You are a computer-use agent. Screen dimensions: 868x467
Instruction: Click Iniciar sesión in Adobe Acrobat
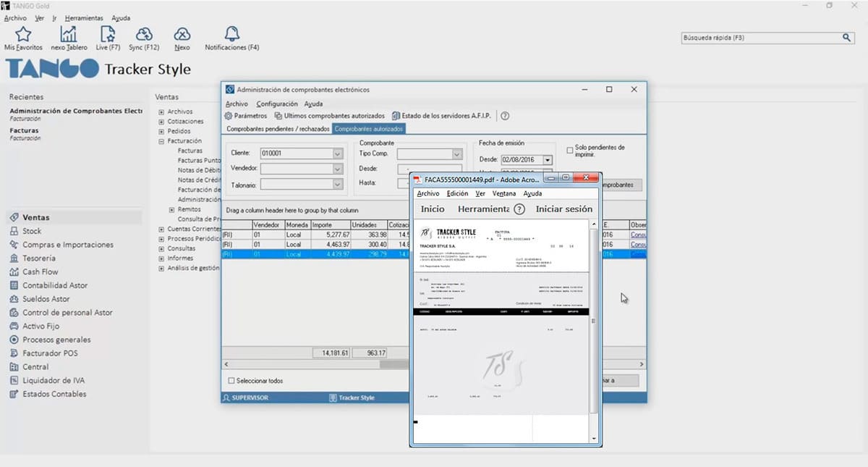coord(564,209)
